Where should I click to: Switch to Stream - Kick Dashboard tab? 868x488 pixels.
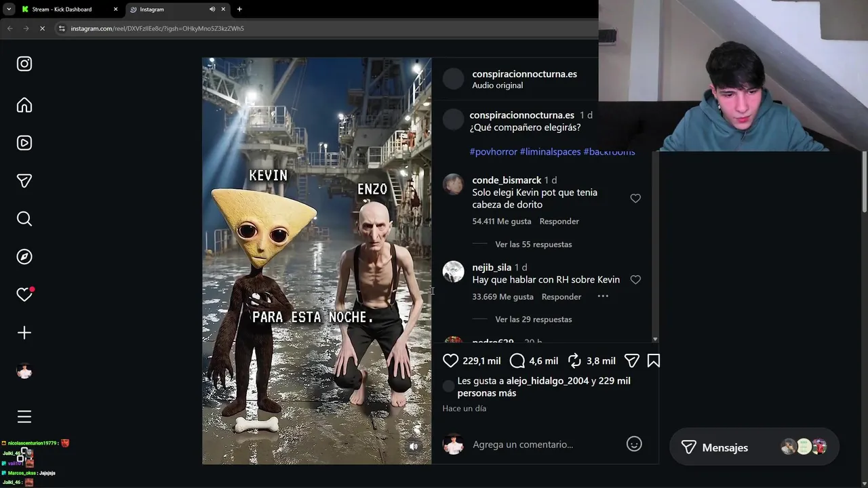coord(62,9)
